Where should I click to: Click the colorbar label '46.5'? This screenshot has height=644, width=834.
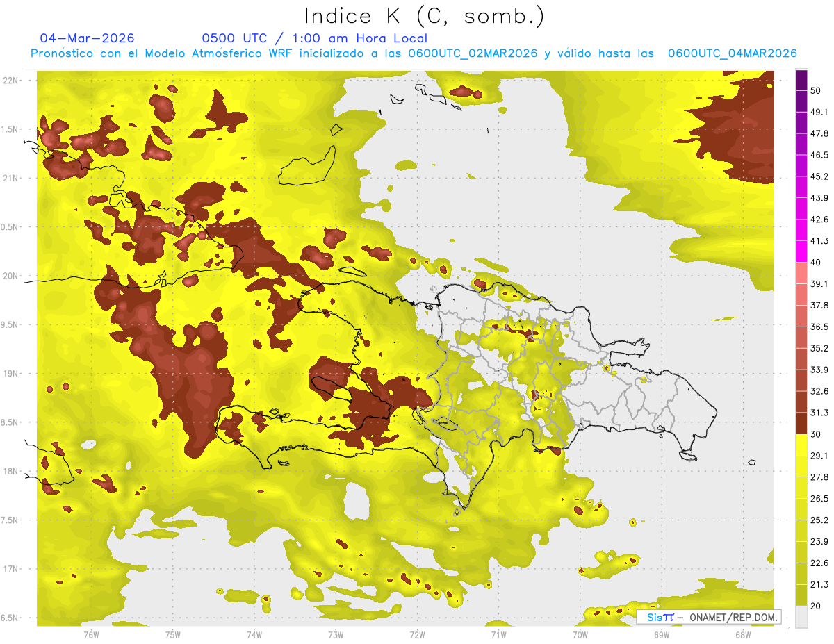coord(819,155)
